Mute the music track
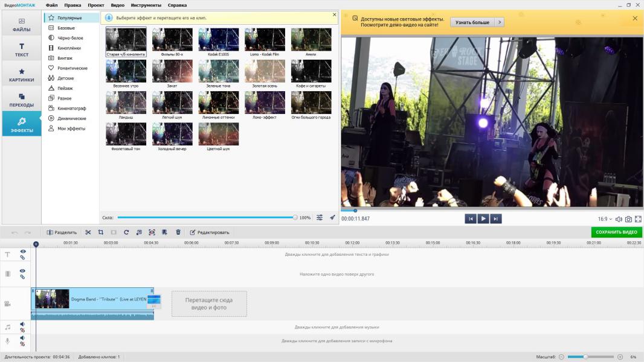644x362 pixels. (x=22, y=324)
